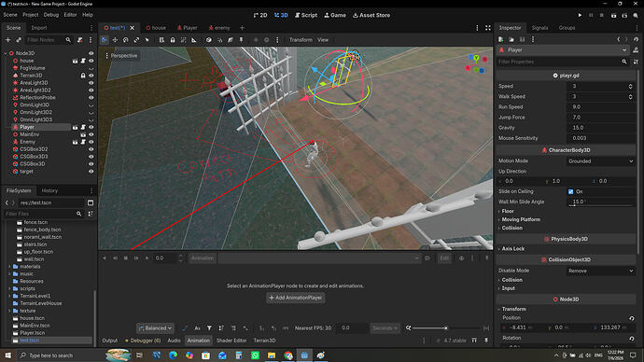The width and height of the screenshot is (644, 362).
Task: Open the script icon next to Player node
Action: pyautogui.click(x=83, y=127)
